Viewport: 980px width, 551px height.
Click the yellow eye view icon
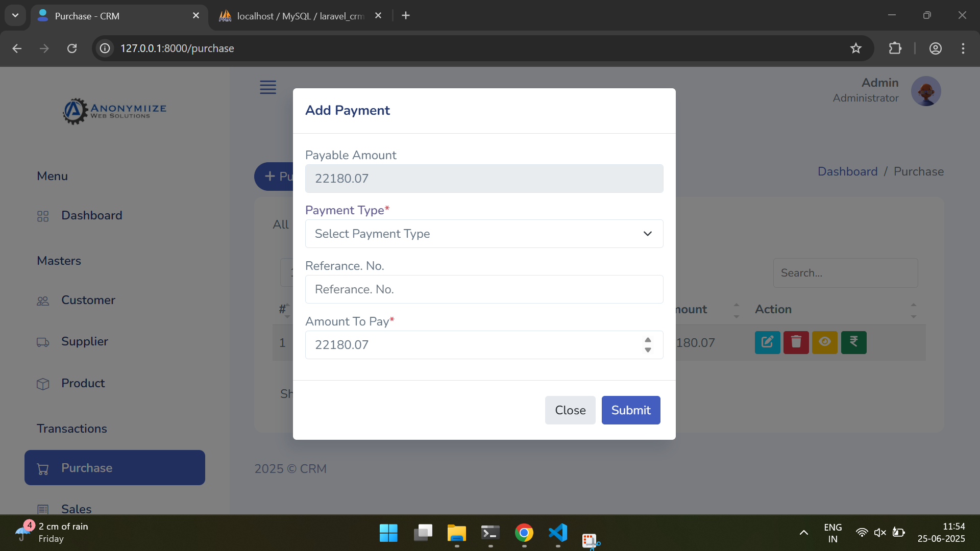click(824, 342)
